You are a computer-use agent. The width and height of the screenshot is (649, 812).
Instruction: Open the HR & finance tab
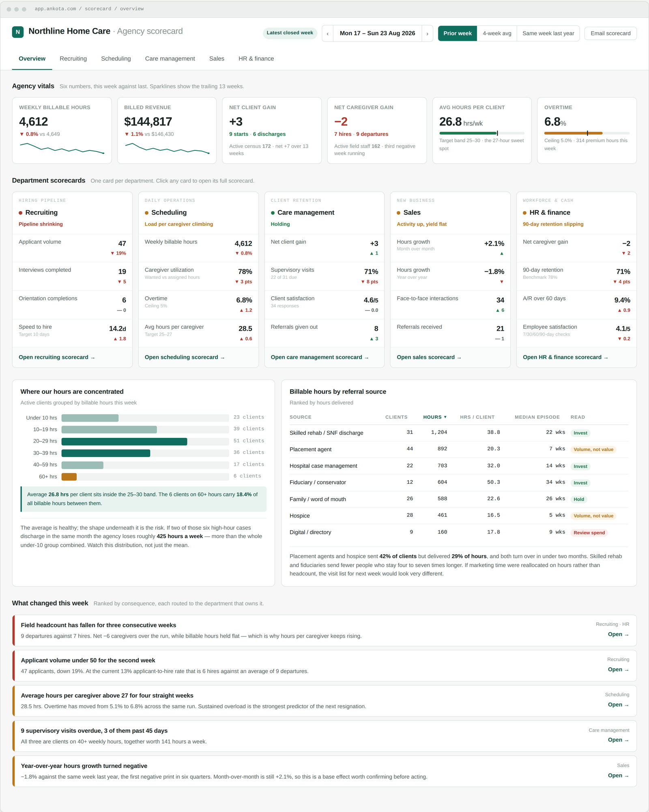[x=256, y=59]
